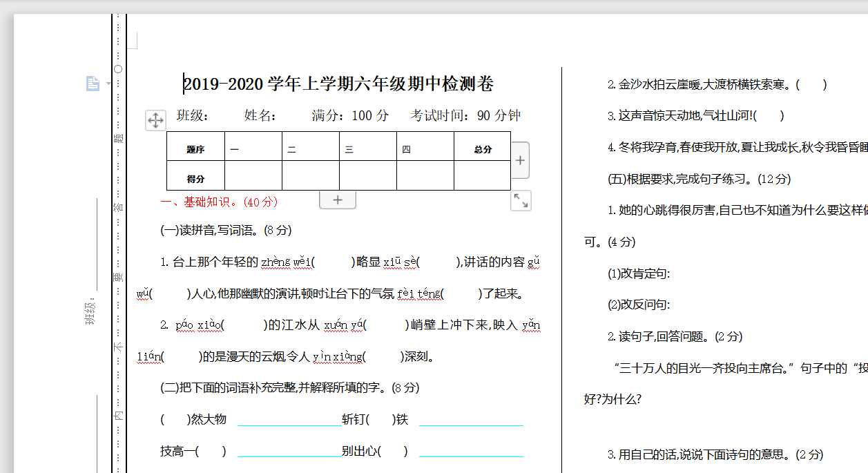The image size is (868, 473).
Task: Click the 总分 header cell
Action: point(482,149)
